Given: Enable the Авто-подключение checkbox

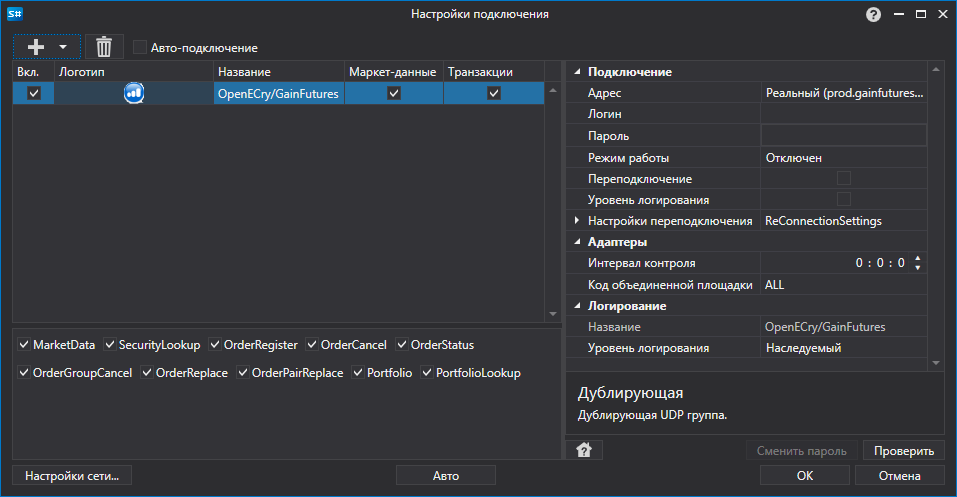Looking at the screenshot, I should pos(140,47).
